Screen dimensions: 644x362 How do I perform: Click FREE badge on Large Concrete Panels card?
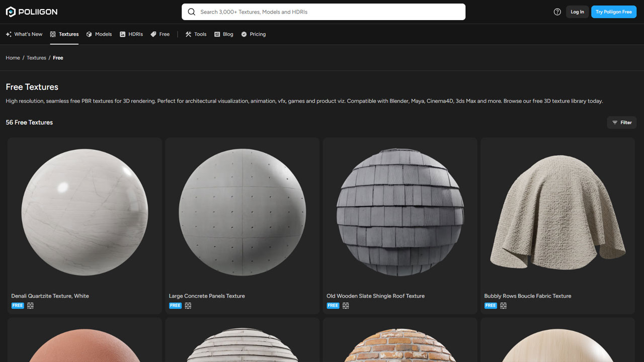[175, 306]
